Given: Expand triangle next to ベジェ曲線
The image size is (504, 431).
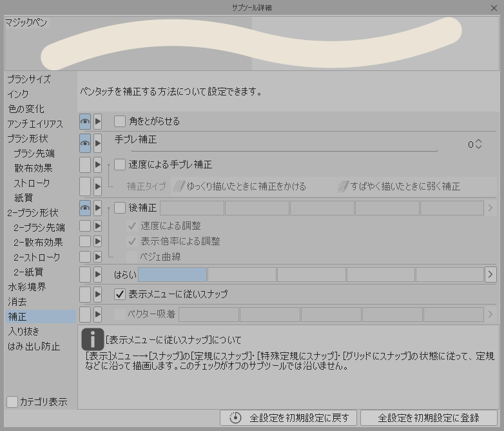Looking at the screenshot, I should [x=98, y=257].
